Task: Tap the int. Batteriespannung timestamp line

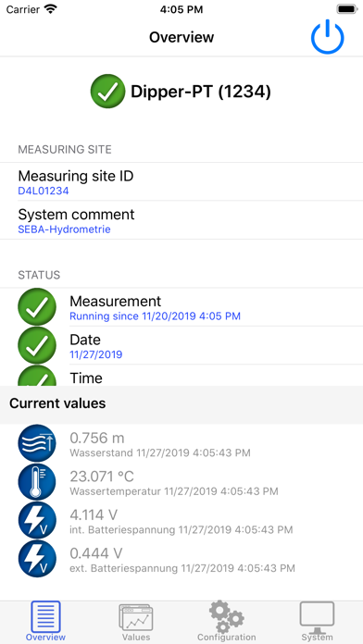Action: [x=181, y=530]
